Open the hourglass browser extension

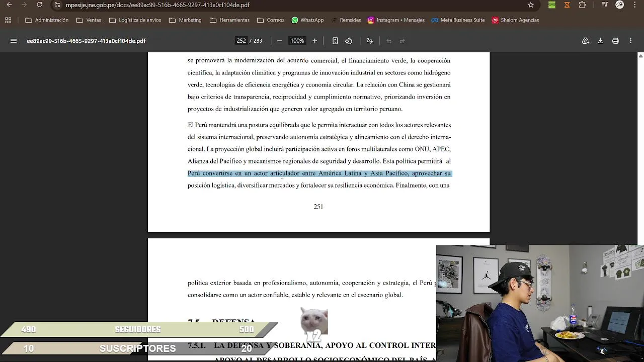click(567, 5)
